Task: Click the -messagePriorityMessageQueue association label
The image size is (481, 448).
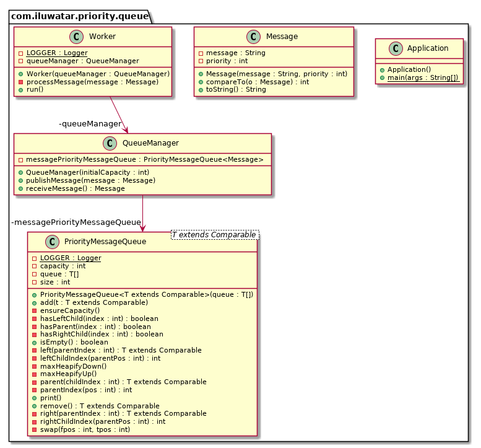Action: pos(76,222)
